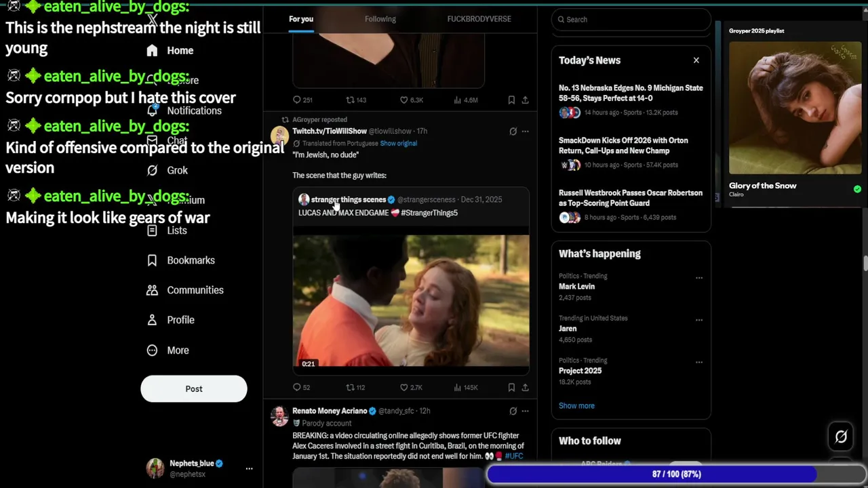Open stranger things scenes quoted account
The height and width of the screenshot is (488, 868).
(x=349, y=199)
